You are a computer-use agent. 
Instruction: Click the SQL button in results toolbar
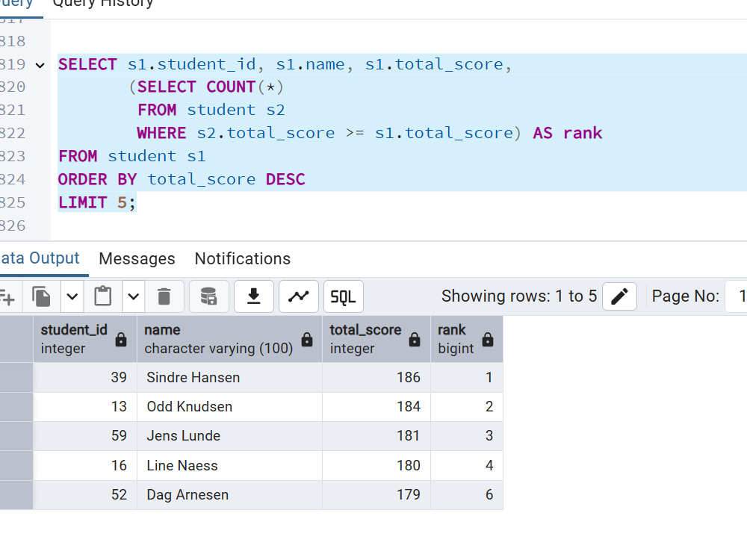tap(344, 296)
